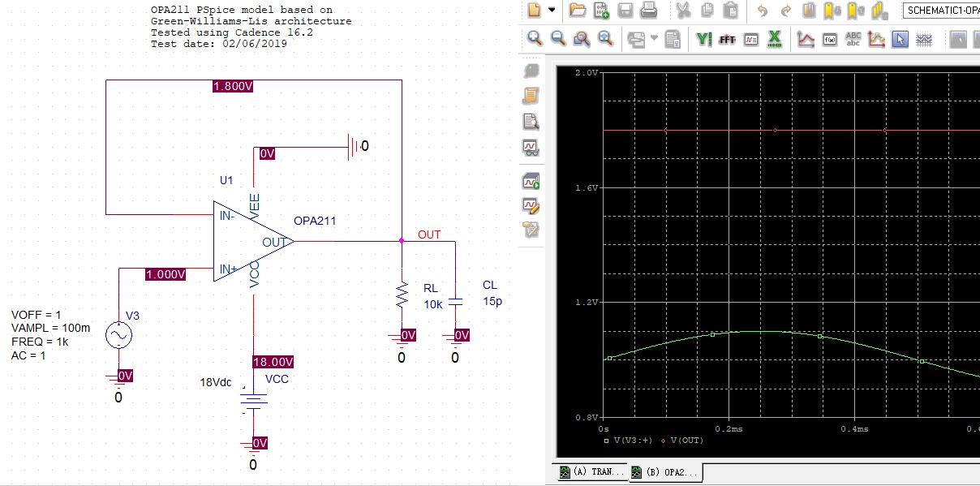Image resolution: width=980 pixels, height=486 pixels.
Task: Evaluate a measurement with f(x)
Action: click(829, 38)
